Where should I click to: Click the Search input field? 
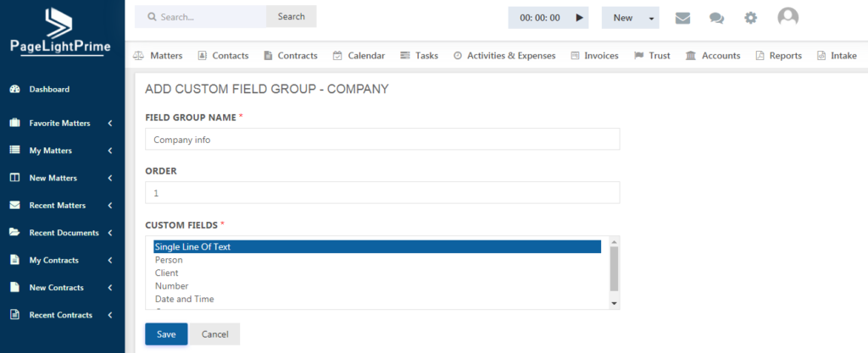[x=200, y=17]
